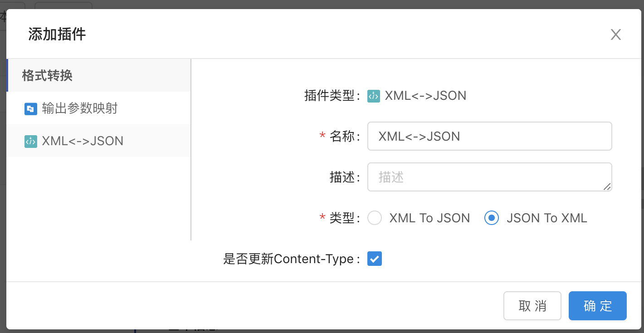Confirm with the 确定 button
Screen dimensions: 644x333
click(x=597, y=306)
